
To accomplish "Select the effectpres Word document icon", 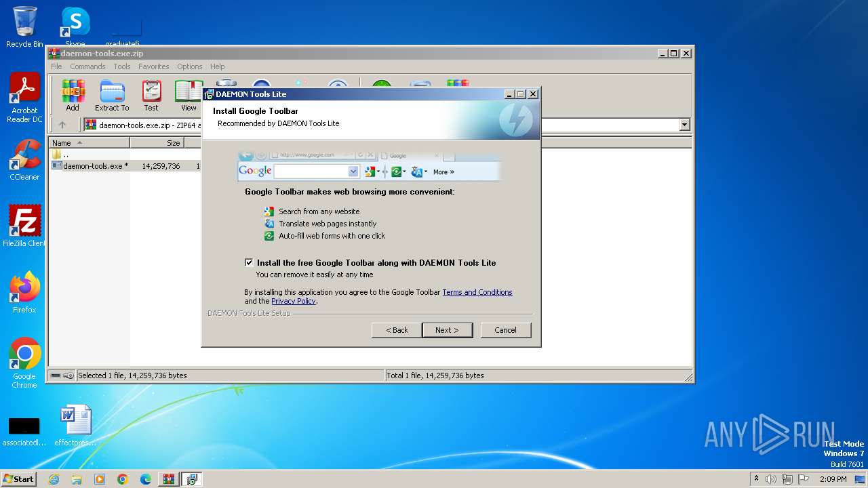I will coord(75,426).
